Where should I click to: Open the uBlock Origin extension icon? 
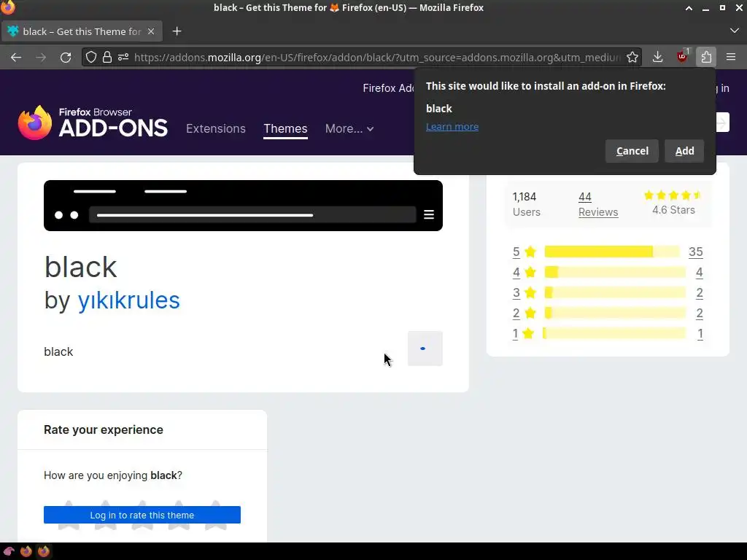[x=682, y=57]
